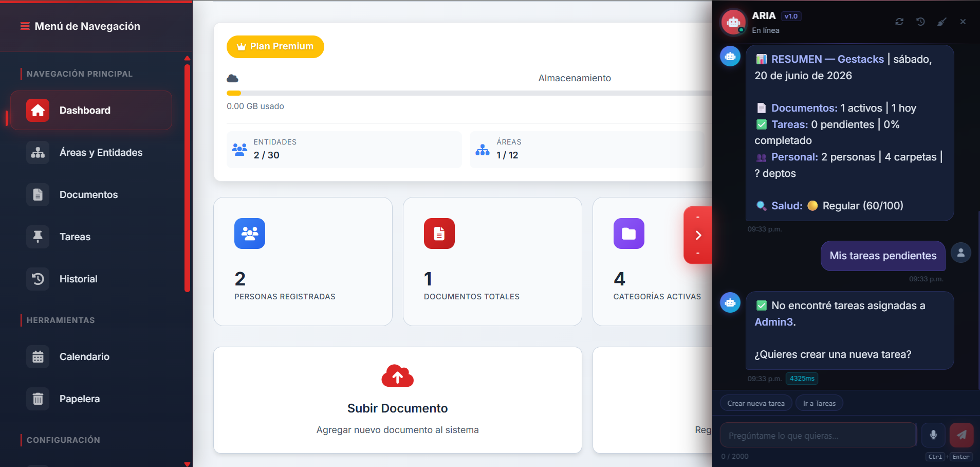Viewport: 980px width, 467px height.
Task: Click the sidebar scroll-up arrow
Action: click(x=187, y=58)
